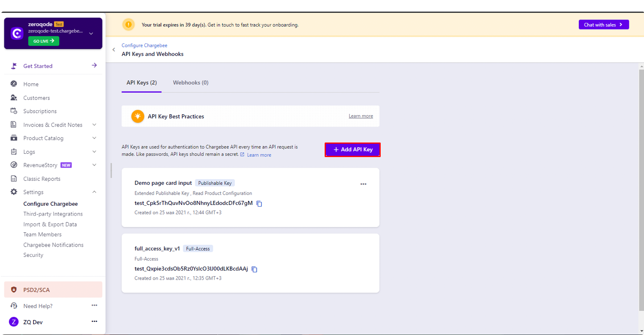The height and width of the screenshot is (335, 644).
Task: Open Customers page
Action: click(36, 98)
